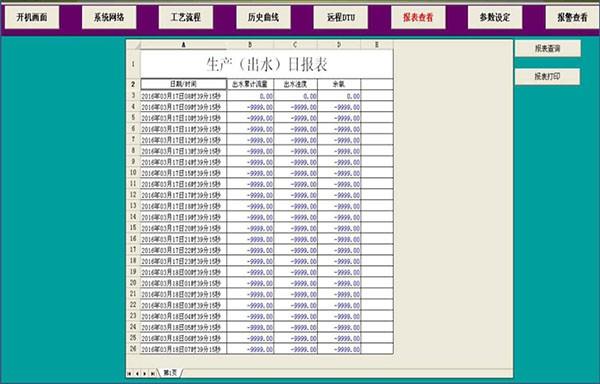600x384 pixels.
Task: Select row 10 header
Action: coord(133,172)
